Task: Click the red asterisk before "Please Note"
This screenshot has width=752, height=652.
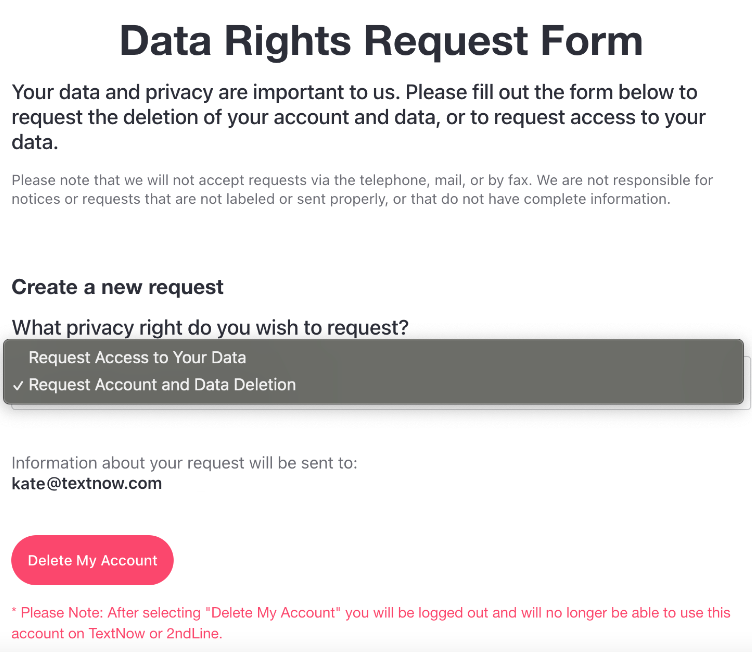Action: [x=14, y=613]
